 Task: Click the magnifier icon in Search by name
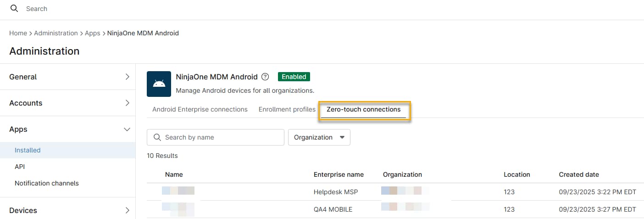point(157,137)
